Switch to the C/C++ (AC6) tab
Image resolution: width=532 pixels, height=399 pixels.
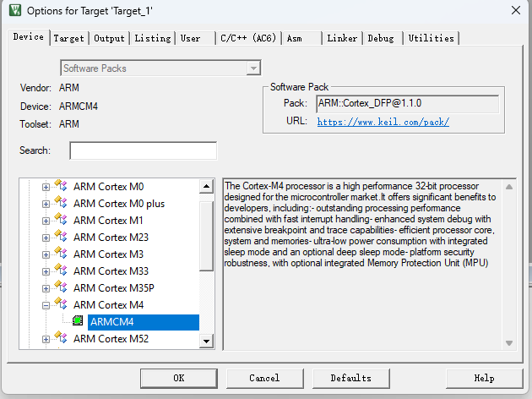pyautogui.click(x=248, y=38)
